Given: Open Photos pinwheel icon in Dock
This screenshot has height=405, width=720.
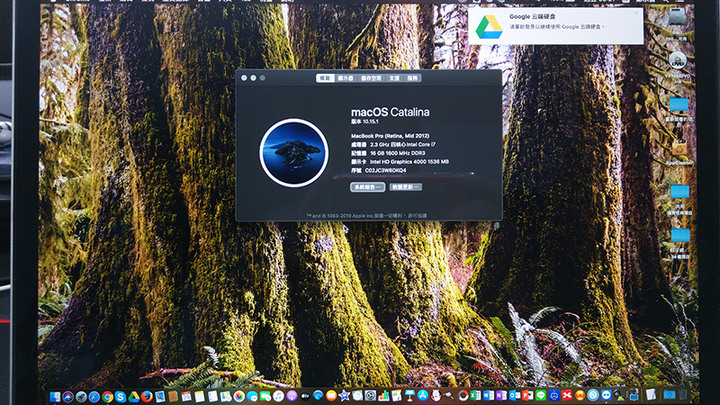Looking at the screenshot, I should (239, 396).
